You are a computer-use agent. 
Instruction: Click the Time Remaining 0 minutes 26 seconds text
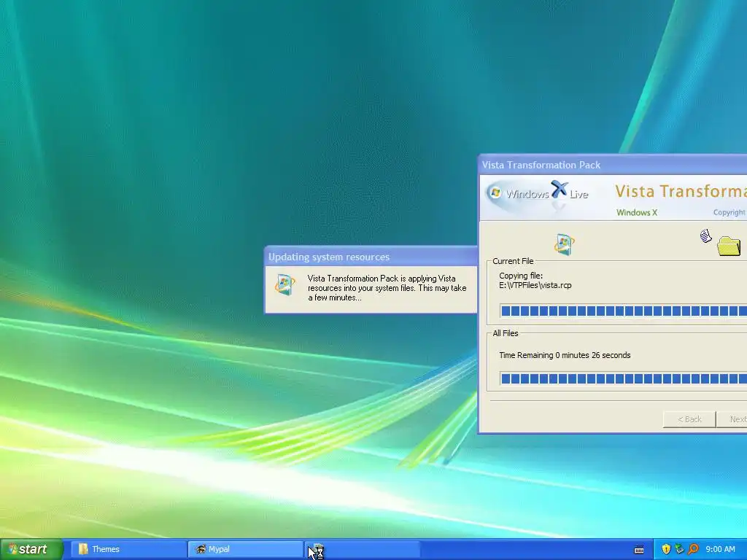pyautogui.click(x=565, y=355)
